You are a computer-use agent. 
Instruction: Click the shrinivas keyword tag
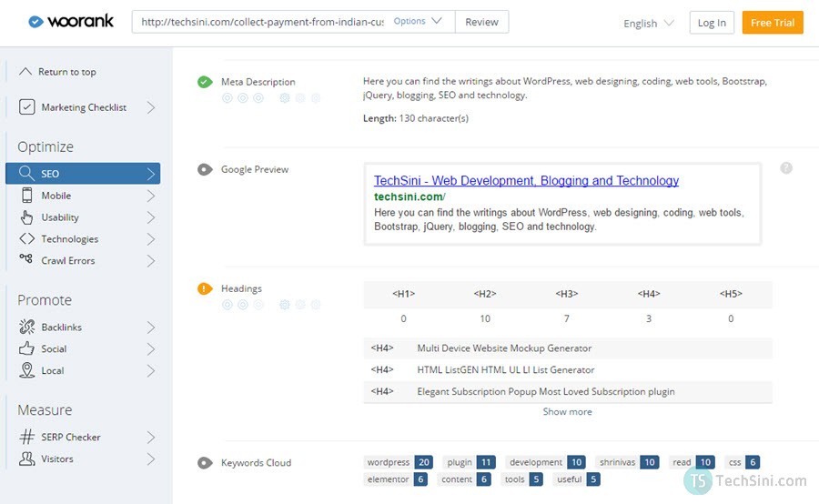pos(627,462)
